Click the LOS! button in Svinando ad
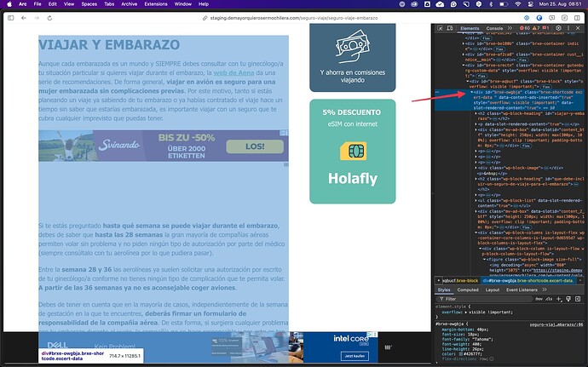 tap(255, 146)
